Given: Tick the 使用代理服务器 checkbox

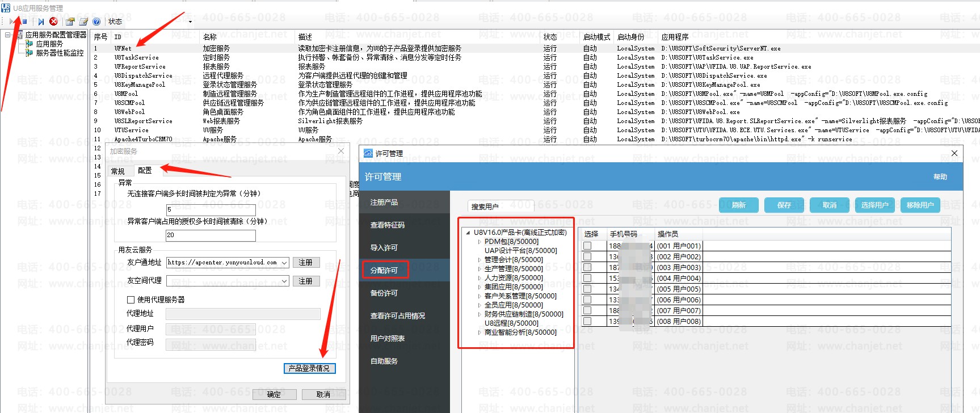Looking at the screenshot, I should 131,300.
